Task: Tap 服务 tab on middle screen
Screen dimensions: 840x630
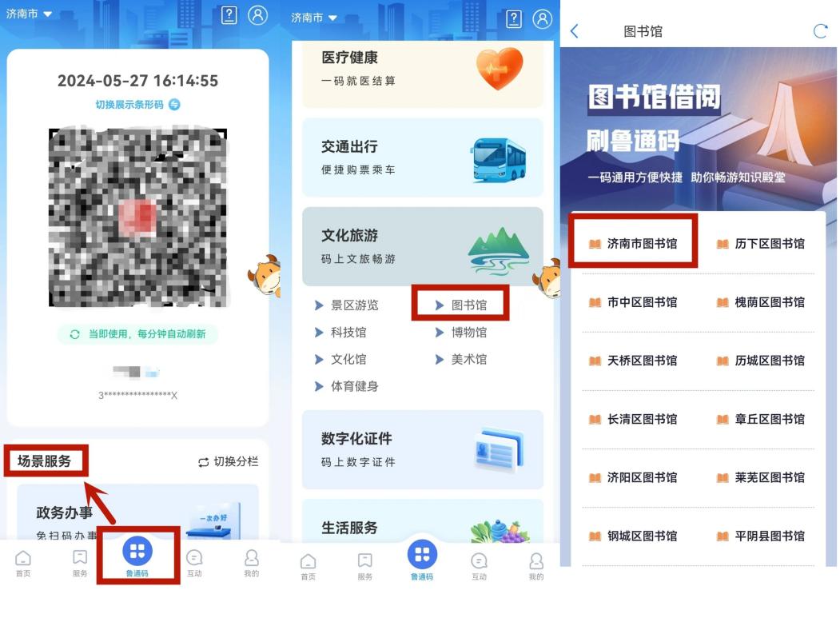Action: point(364,567)
